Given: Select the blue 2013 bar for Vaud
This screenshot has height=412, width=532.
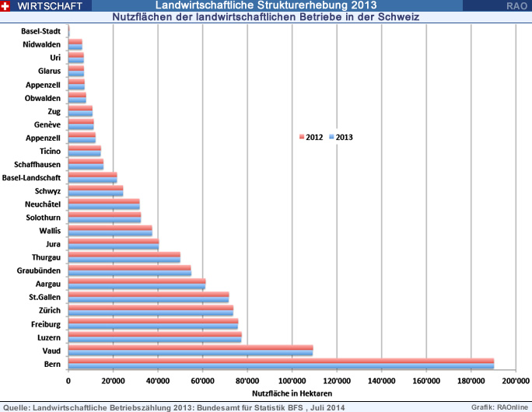Looking at the screenshot, I should (191, 352).
